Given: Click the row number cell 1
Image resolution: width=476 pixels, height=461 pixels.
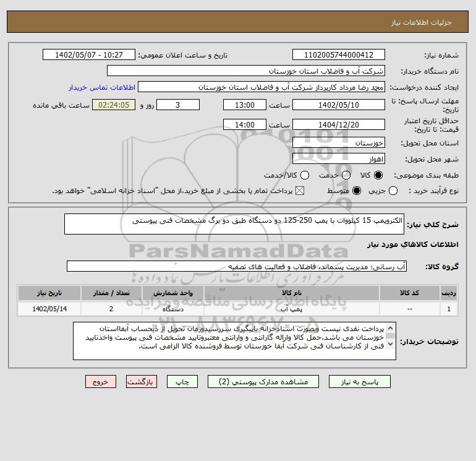Looking at the screenshot, I should (x=449, y=309).
